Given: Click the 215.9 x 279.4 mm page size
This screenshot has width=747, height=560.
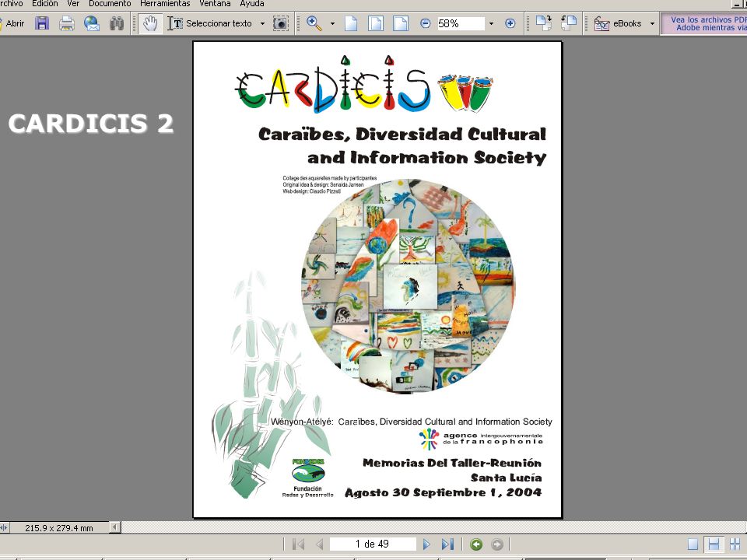Looking at the screenshot, I should [x=58, y=527].
